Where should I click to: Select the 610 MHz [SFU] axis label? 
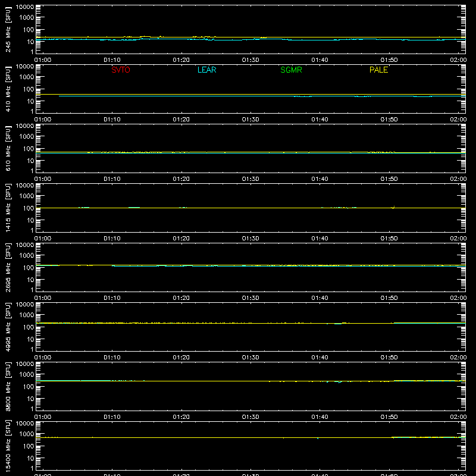tap(8, 148)
